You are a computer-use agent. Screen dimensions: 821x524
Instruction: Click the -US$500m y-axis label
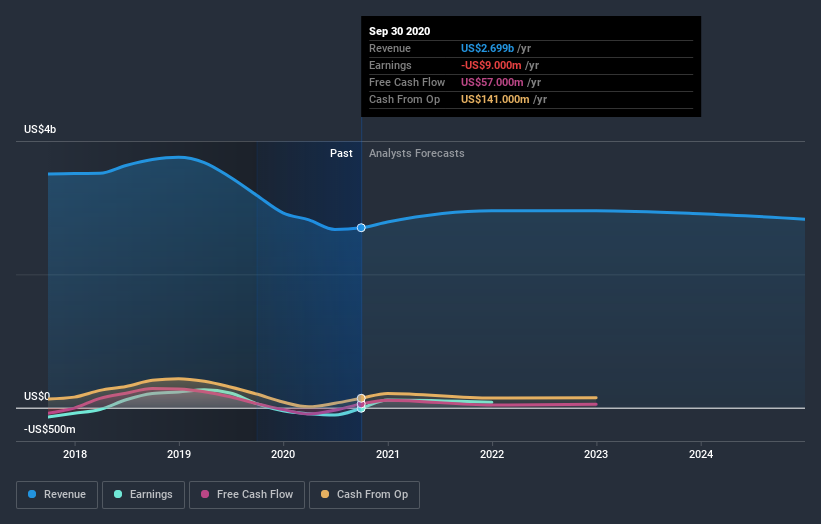click(x=50, y=429)
